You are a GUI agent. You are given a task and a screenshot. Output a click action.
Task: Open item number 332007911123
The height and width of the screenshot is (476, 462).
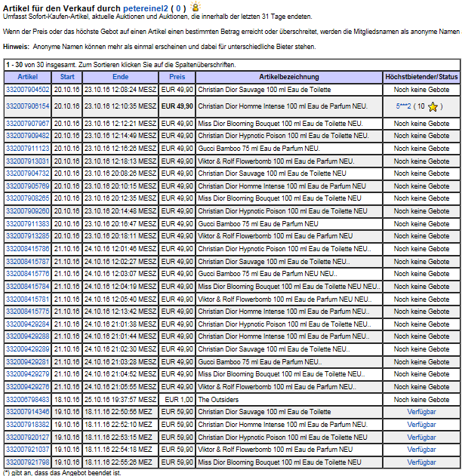click(28, 149)
